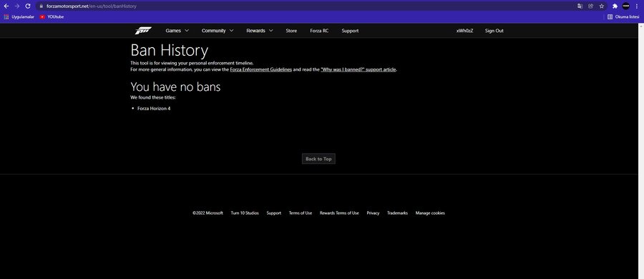Expand the Community dropdown menu

(218, 31)
